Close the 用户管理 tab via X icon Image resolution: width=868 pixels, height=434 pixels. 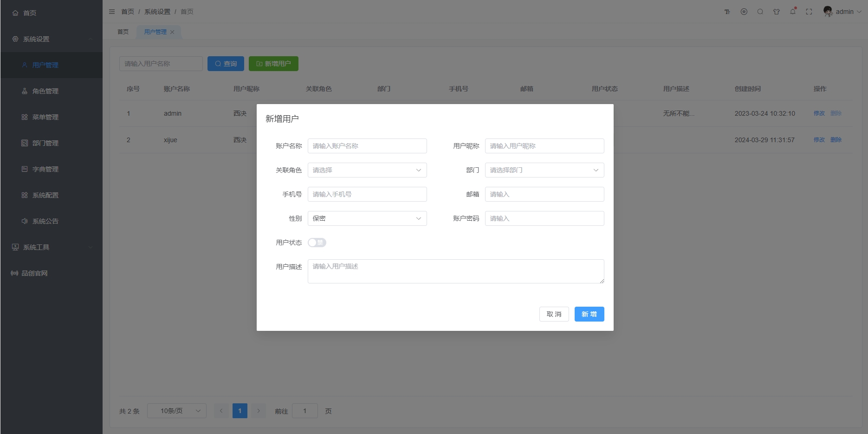coord(172,32)
